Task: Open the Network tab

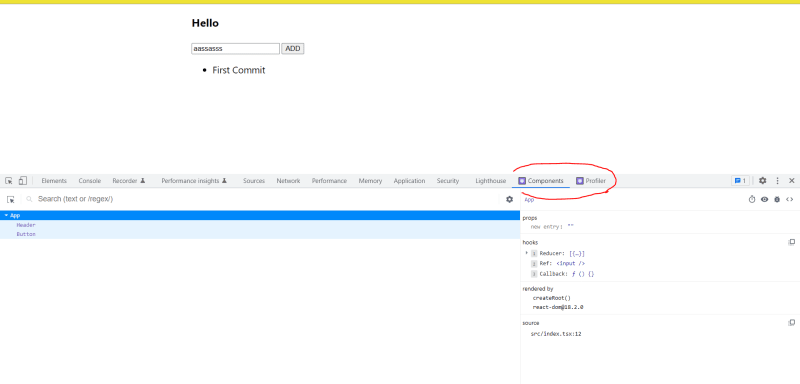Action: (x=288, y=181)
